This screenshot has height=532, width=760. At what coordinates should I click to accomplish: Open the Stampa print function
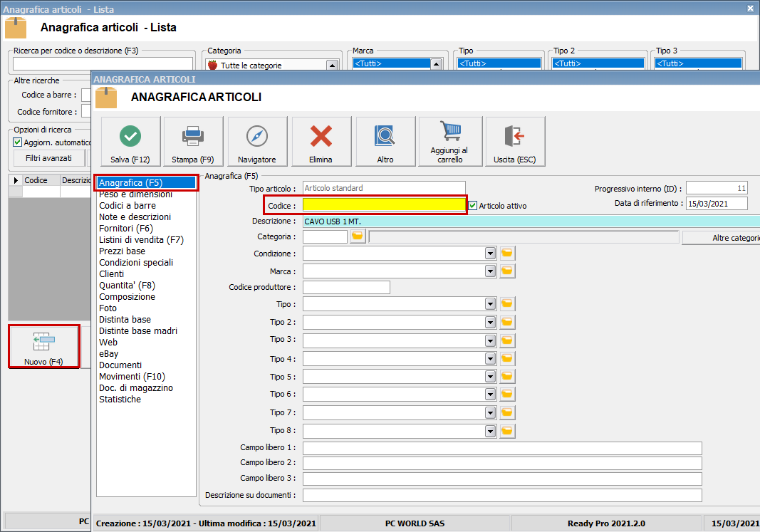pos(194,141)
